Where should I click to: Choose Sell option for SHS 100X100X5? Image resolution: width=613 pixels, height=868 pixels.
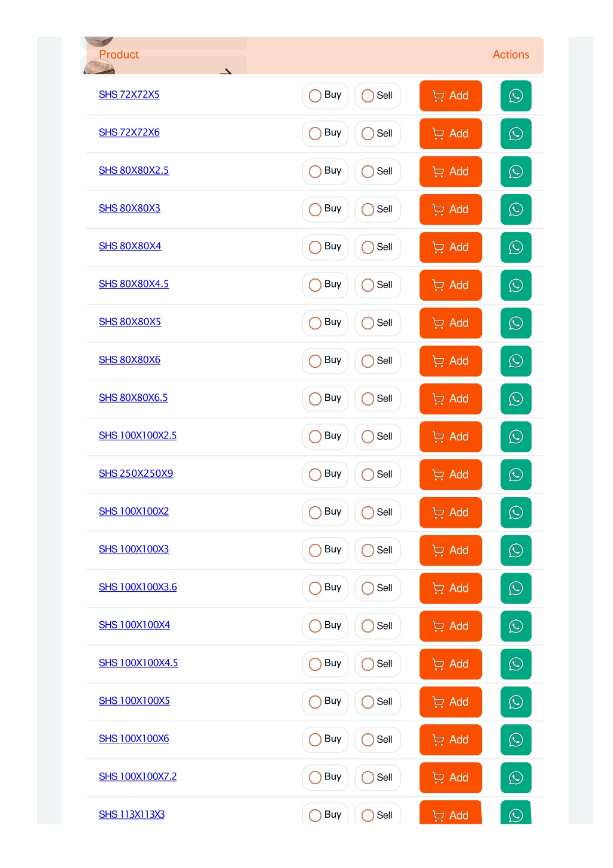tap(377, 701)
